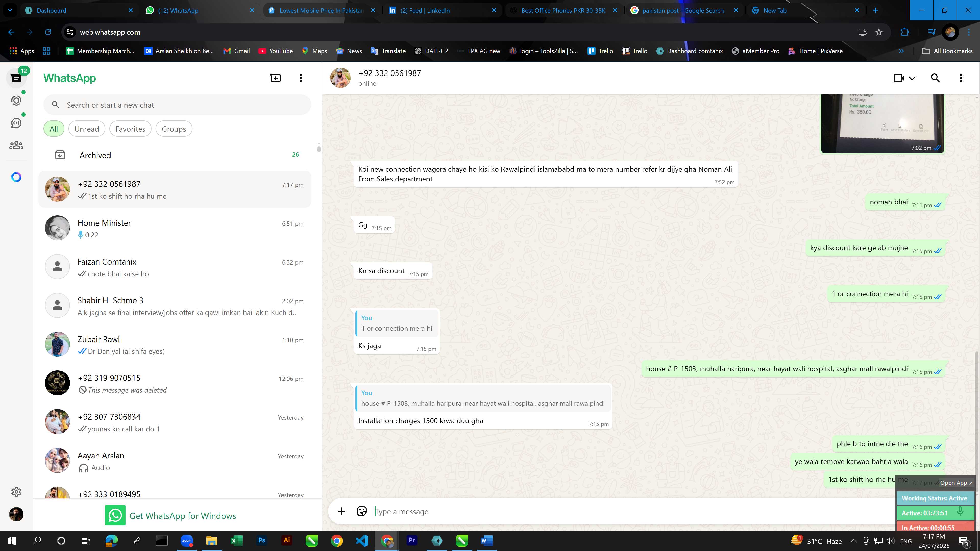Open contact info via header profile photo
The height and width of the screenshot is (551, 980).
point(340,78)
